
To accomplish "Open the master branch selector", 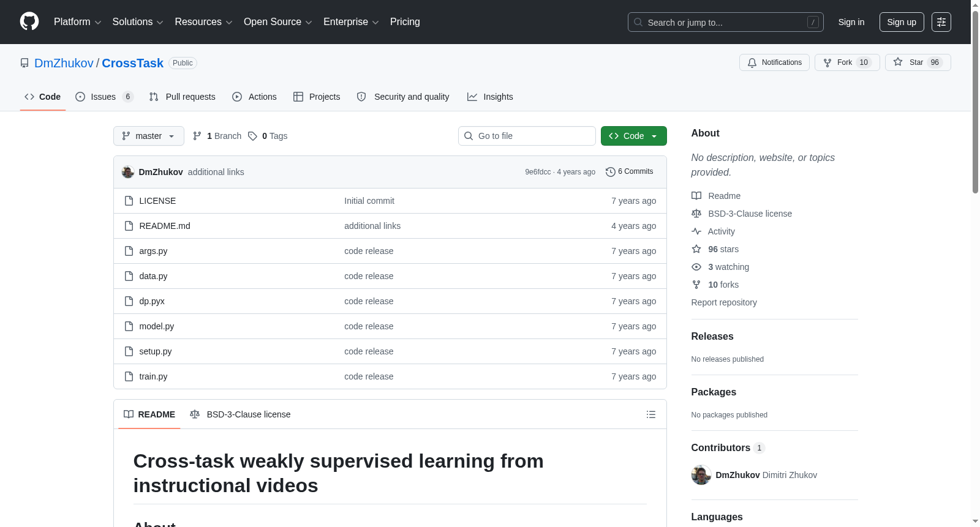I will [149, 136].
